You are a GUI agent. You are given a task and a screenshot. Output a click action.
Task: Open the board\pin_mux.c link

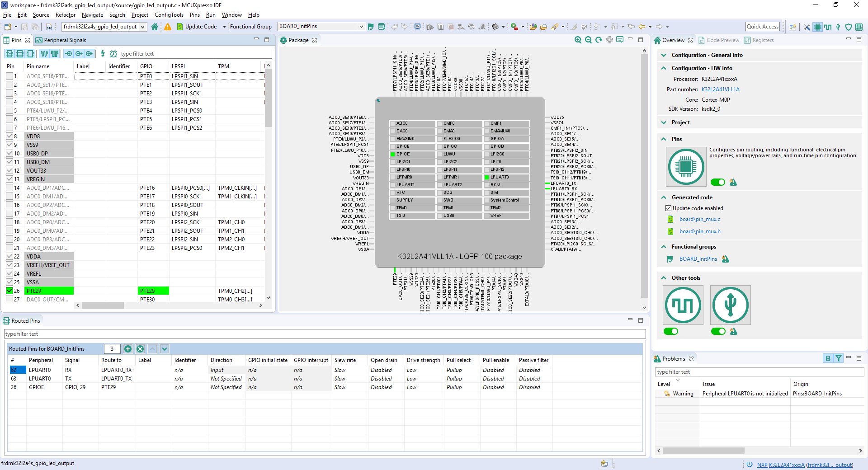pos(699,219)
